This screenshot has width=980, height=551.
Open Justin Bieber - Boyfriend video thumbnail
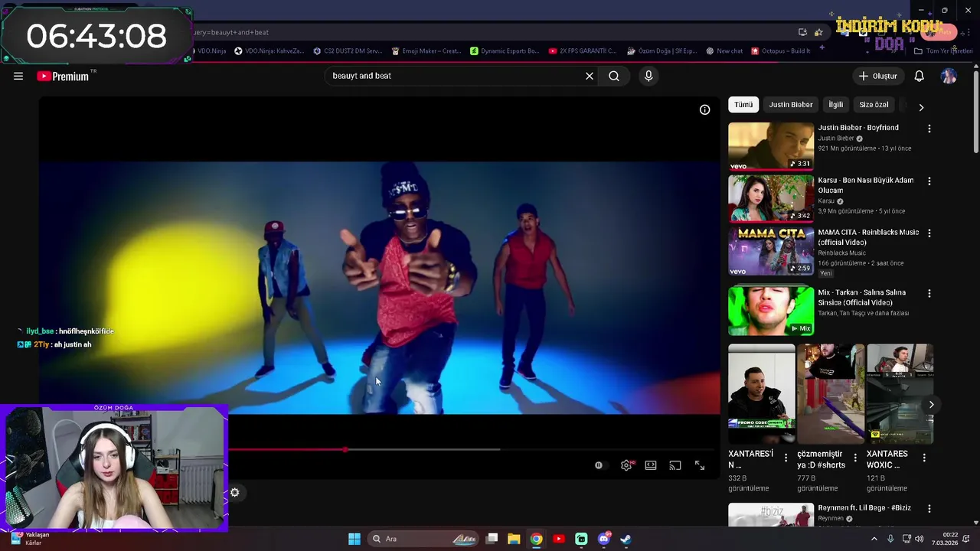(771, 146)
